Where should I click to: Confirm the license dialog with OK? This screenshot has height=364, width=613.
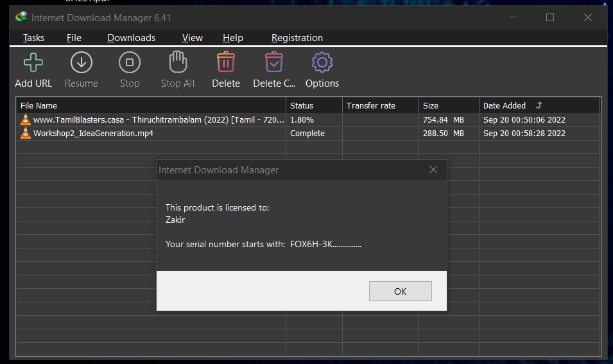[x=401, y=291]
